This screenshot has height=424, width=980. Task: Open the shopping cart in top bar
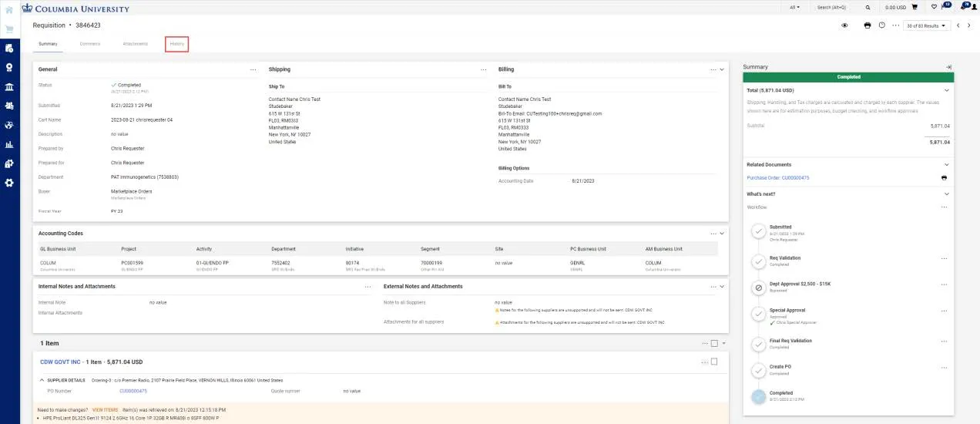tap(915, 7)
